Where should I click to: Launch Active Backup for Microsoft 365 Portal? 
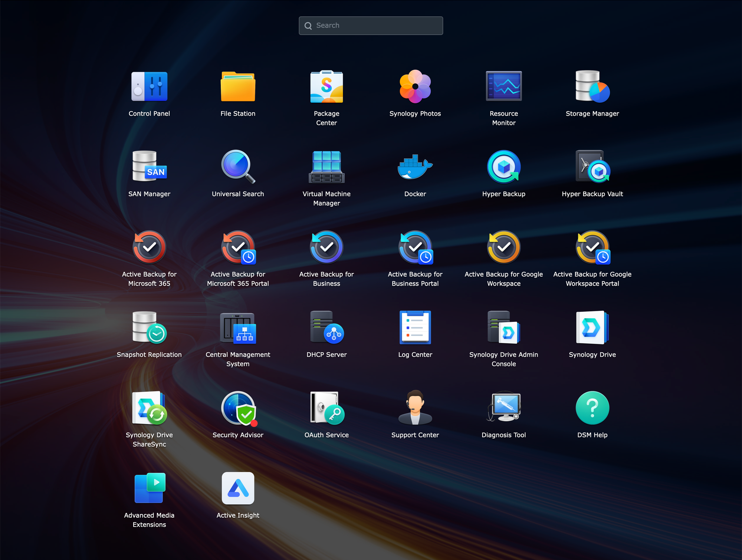point(238,247)
